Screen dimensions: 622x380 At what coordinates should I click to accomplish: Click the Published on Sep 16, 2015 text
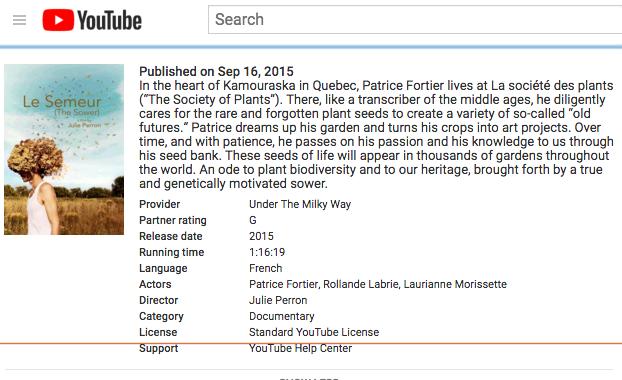tap(216, 71)
